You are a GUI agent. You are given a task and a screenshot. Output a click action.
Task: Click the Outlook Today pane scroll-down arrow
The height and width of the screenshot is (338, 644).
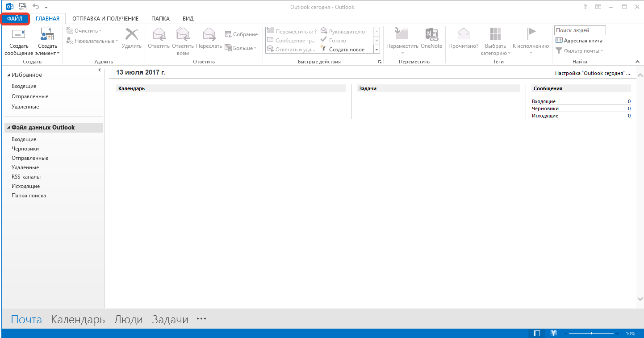[x=640, y=300]
